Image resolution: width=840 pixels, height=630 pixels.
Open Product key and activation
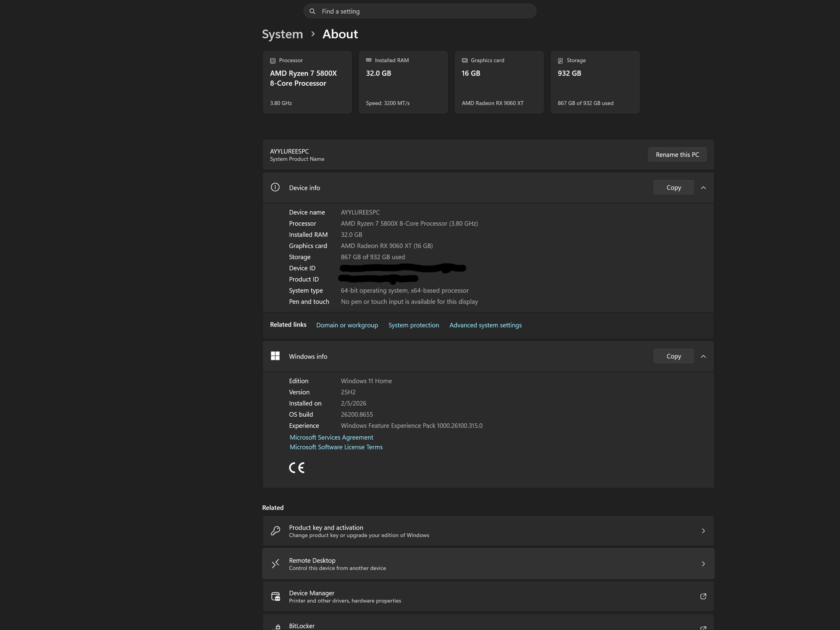(488, 531)
